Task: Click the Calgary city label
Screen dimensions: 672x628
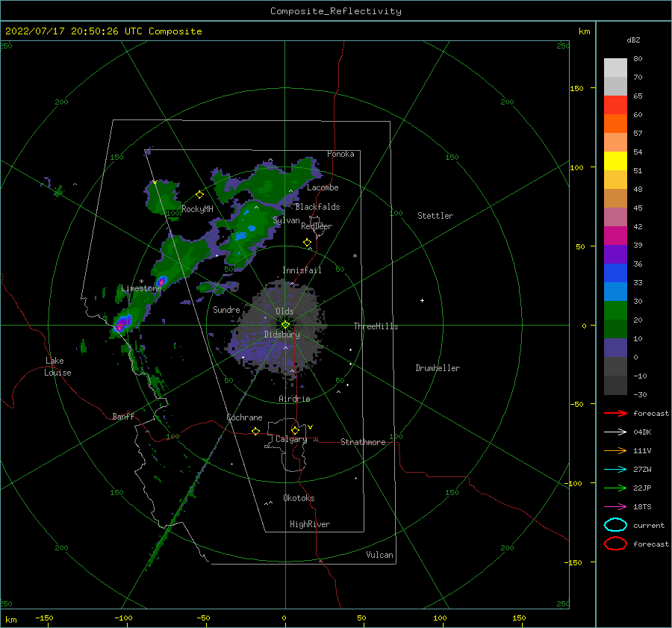Action: click(291, 439)
